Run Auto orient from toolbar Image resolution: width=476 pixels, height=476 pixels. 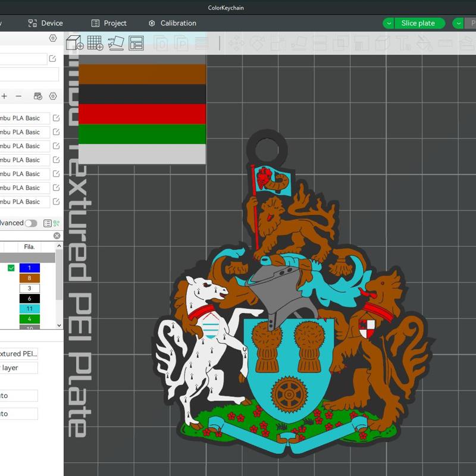(x=116, y=43)
